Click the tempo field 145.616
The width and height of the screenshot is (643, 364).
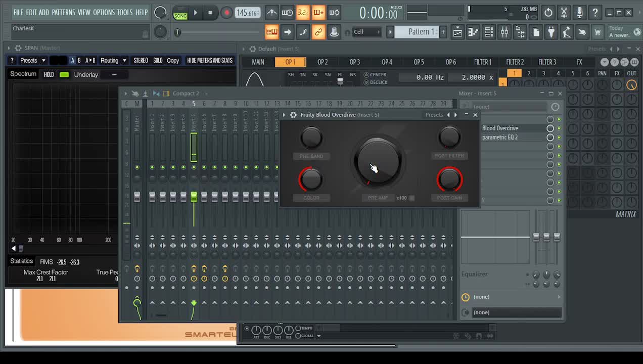pyautogui.click(x=248, y=13)
